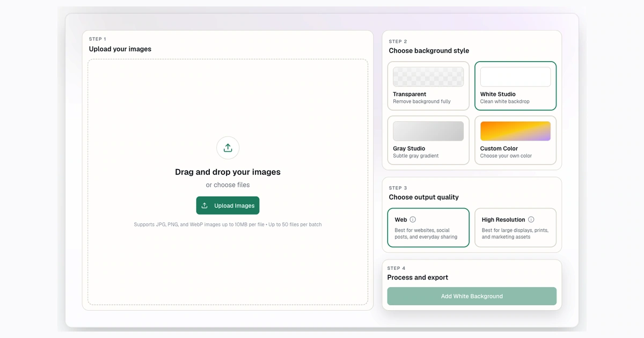Click the 'Upload your images' heading
644x338 pixels.
pos(120,49)
